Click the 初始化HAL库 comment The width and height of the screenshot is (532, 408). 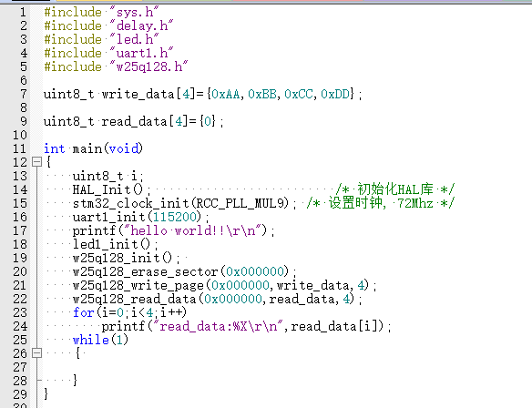pyautogui.click(x=395, y=189)
